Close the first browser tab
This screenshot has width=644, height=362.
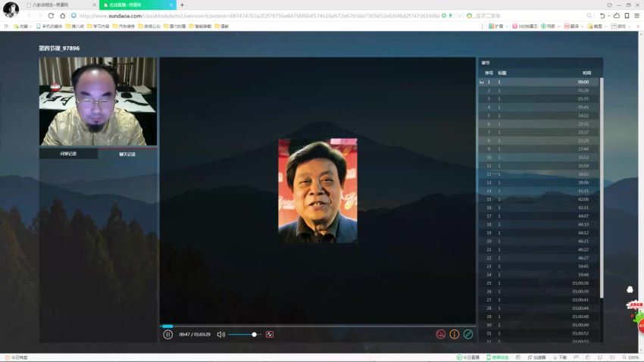coord(94,5)
